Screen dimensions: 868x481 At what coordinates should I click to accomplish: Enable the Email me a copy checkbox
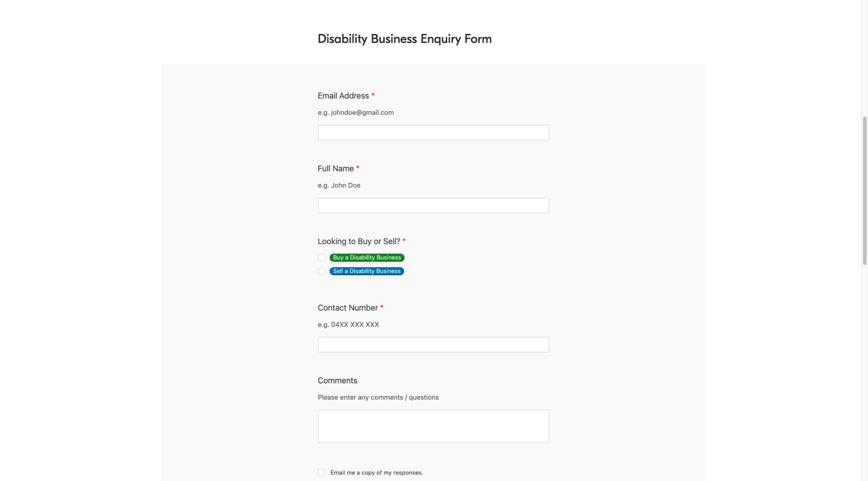point(321,472)
